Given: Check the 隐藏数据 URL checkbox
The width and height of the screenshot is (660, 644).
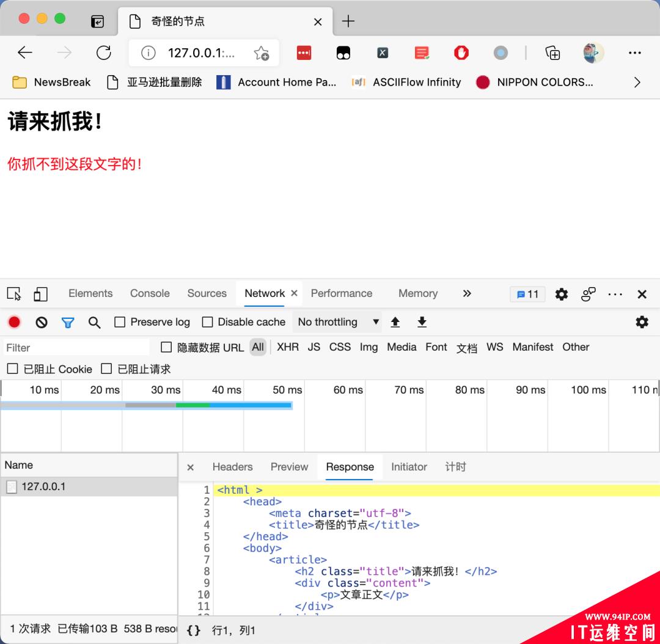Looking at the screenshot, I should coord(166,347).
